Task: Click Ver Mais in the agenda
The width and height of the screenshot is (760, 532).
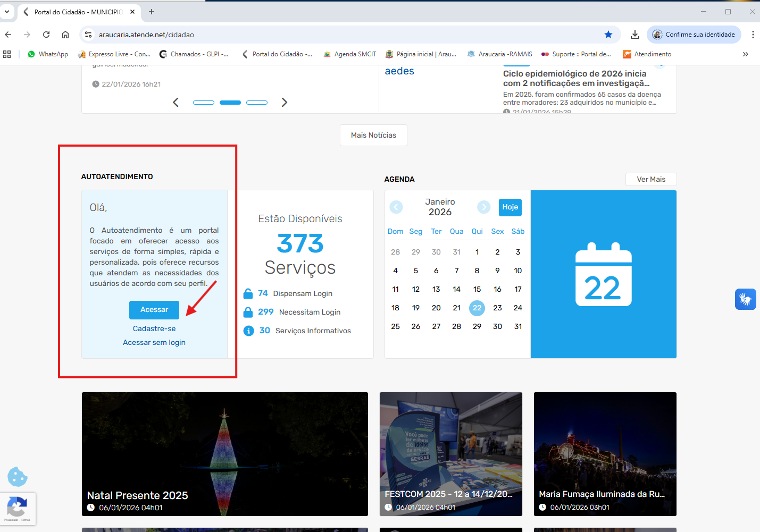Action: (x=651, y=179)
